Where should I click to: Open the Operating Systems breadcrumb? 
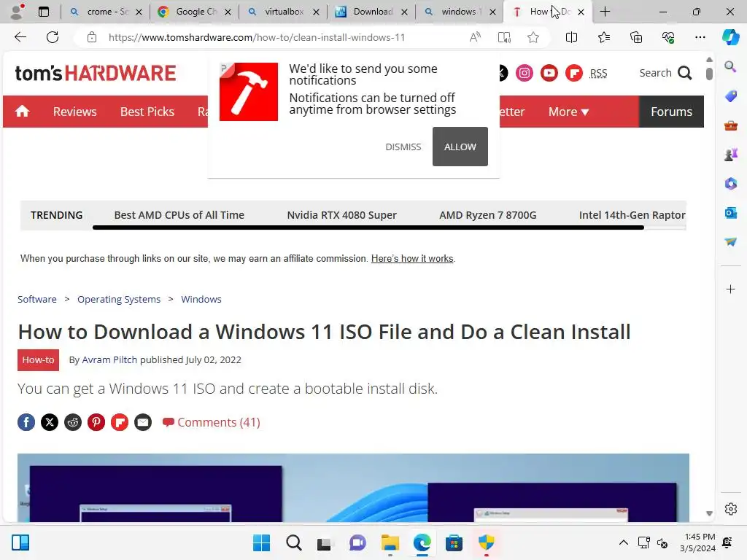(x=119, y=299)
